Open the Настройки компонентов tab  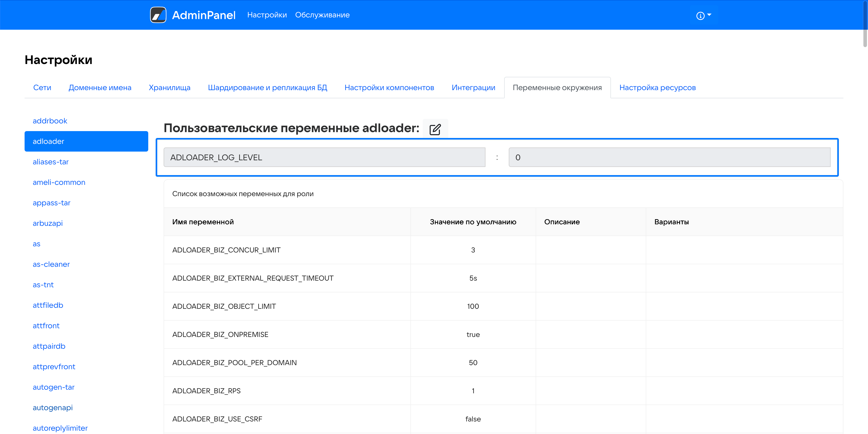(389, 88)
